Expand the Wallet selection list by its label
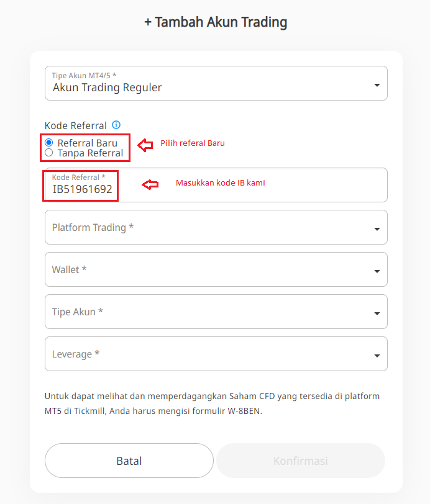This screenshot has width=430, height=504. (x=70, y=269)
